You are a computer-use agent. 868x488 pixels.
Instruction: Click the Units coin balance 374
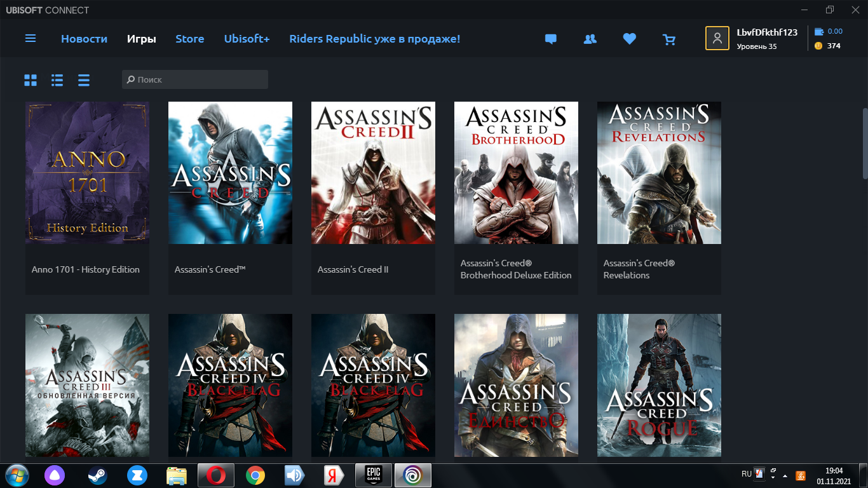(x=827, y=46)
